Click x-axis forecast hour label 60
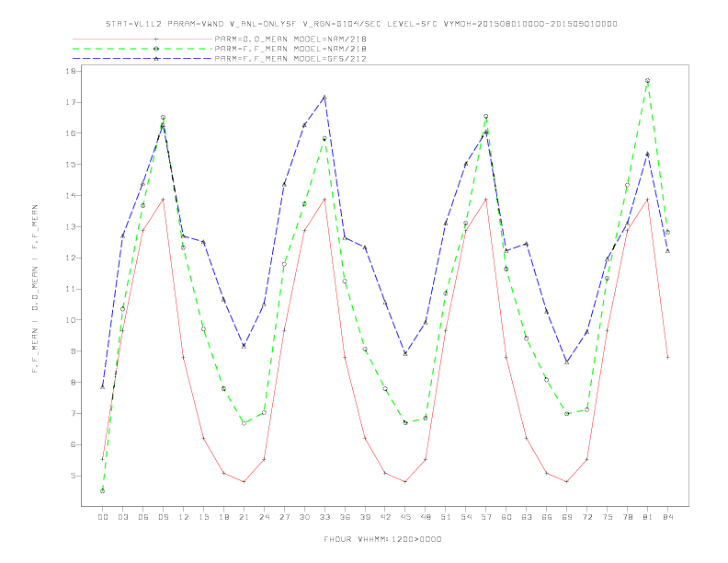 (506, 517)
